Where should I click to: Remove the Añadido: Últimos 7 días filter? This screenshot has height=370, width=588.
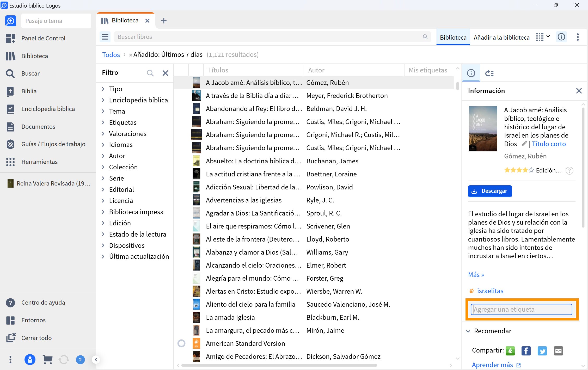tap(130, 55)
